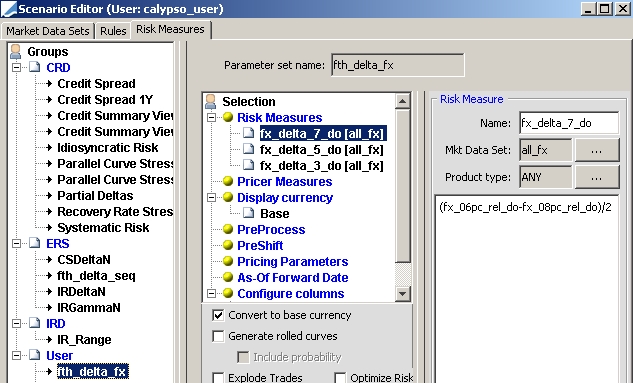Select the fth_delta_seq item
633x383 pixels.
[96, 276]
